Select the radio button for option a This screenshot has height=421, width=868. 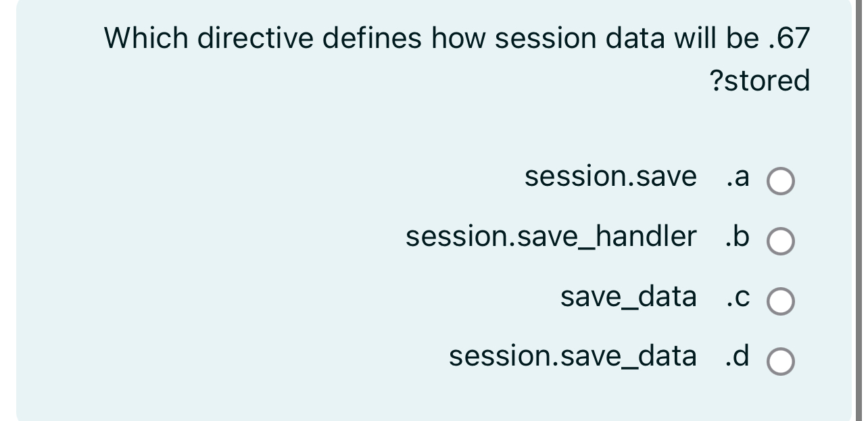tap(780, 180)
